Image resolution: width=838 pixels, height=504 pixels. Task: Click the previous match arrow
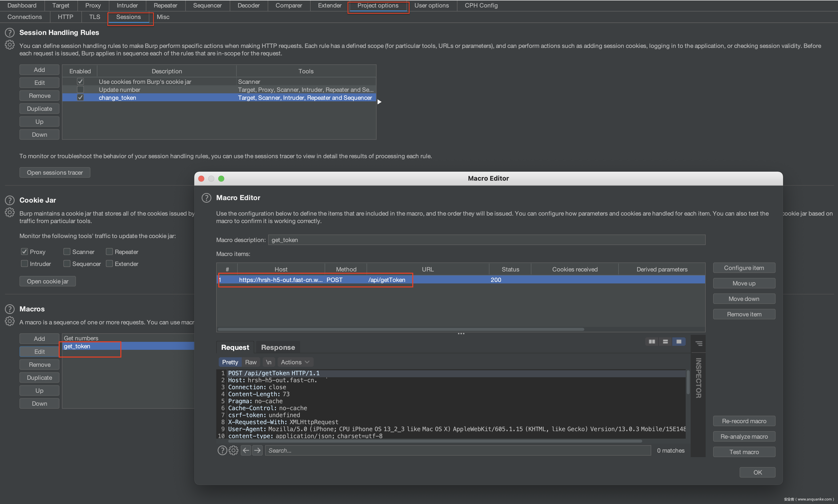point(246,450)
